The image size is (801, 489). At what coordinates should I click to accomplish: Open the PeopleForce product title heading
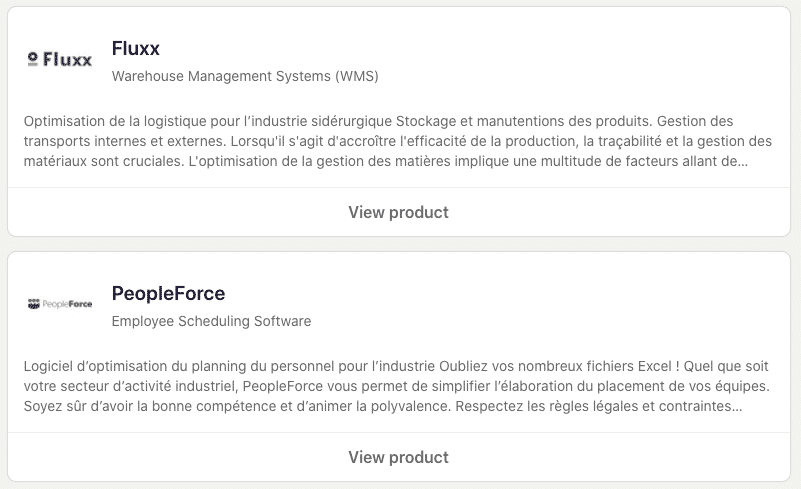(x=168, y=293)
